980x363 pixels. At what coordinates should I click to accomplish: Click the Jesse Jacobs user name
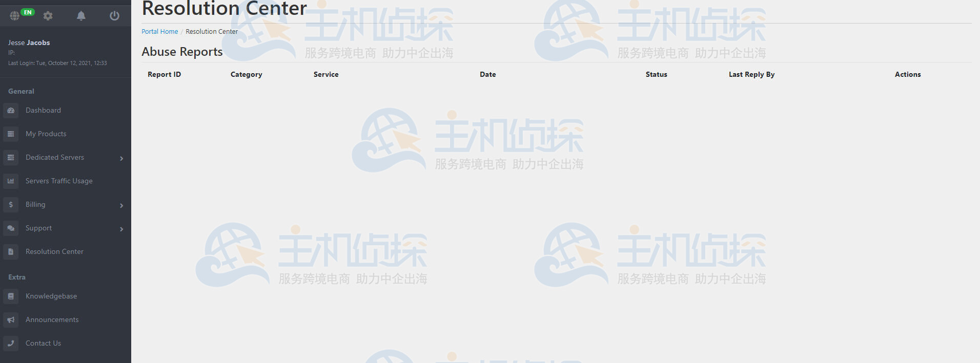tap(29, 43)
